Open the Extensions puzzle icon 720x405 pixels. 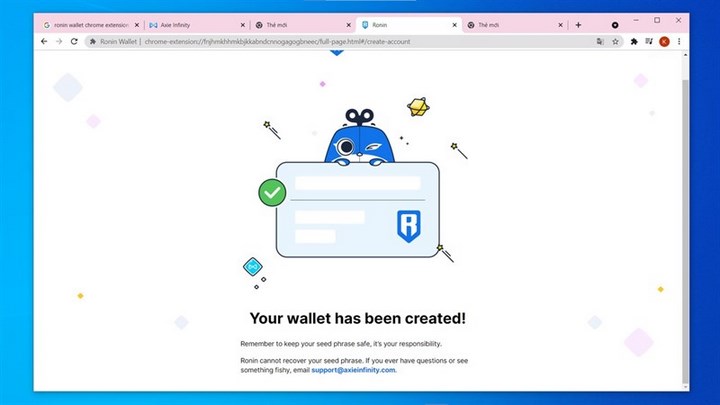634,42
